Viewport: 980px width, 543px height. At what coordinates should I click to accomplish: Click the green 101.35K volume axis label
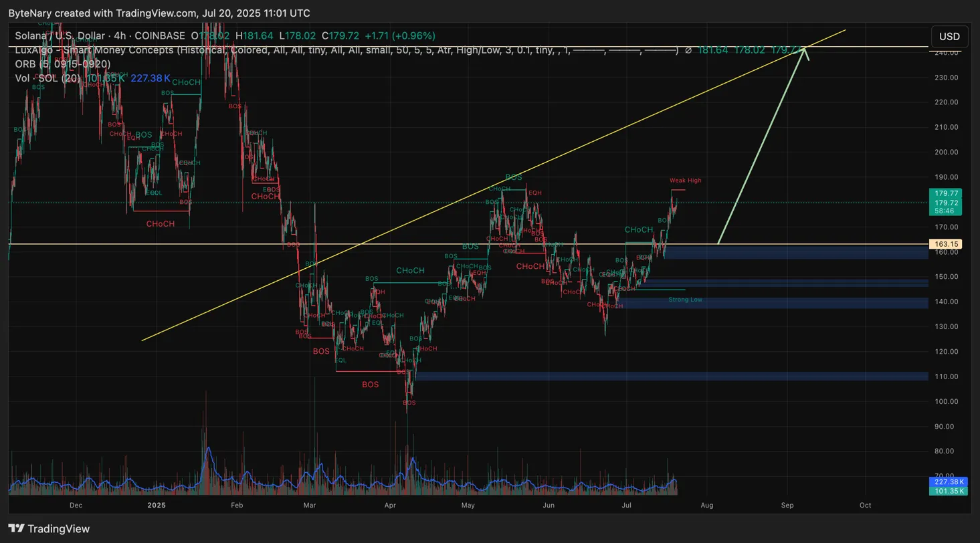click(945, 491)
